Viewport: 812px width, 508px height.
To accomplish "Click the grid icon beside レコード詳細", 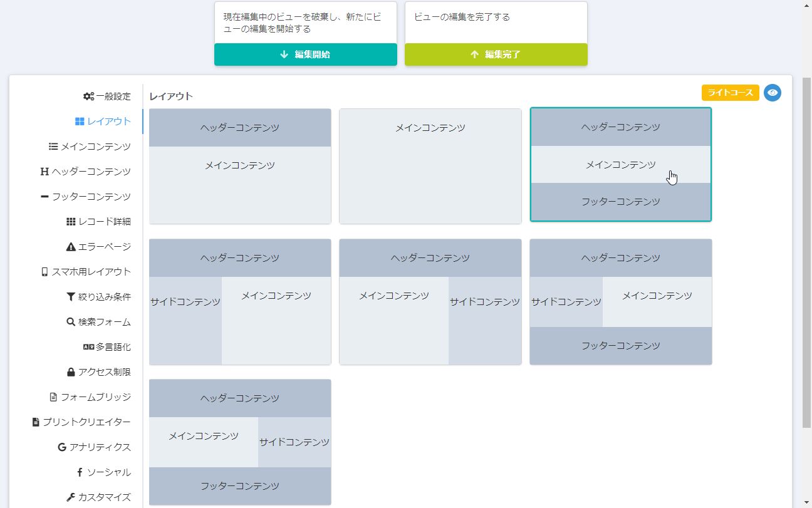I will click(x=71, y=222).
